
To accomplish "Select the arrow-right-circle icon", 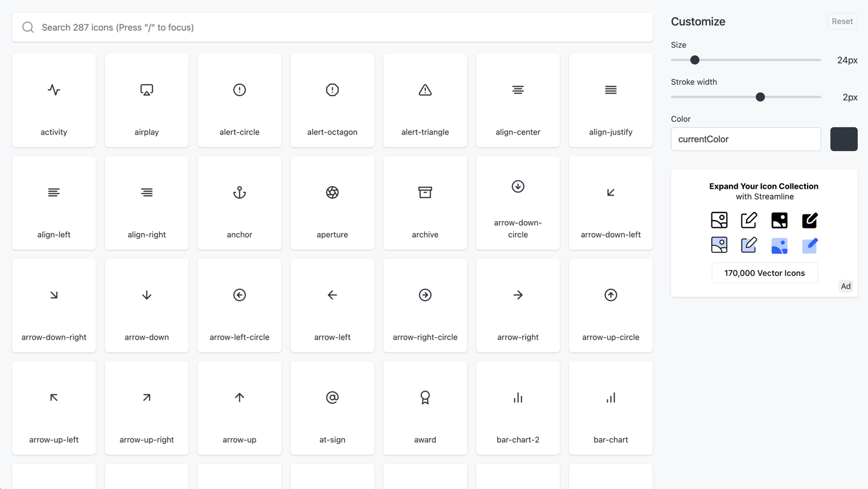I will point(425,305).
